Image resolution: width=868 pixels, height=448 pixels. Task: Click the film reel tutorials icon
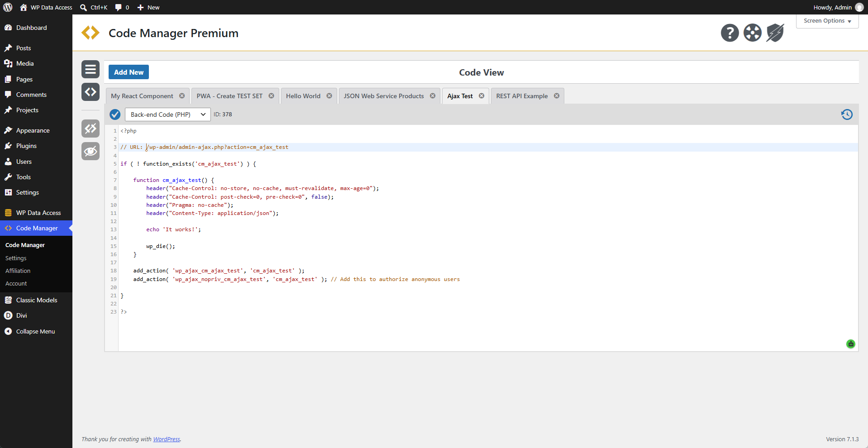coord(752,33)
